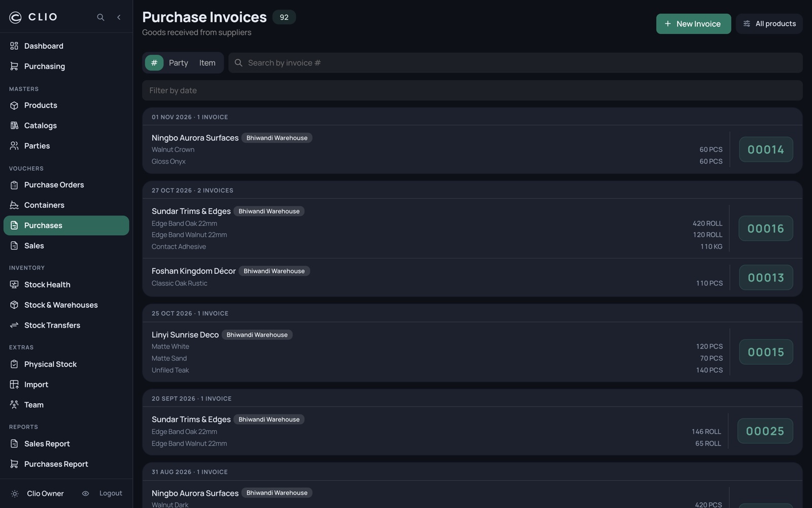Screen dimensions: 812x508
Task: Toggle the eye visibility icon near Logout
Action: tap(85, 494)
